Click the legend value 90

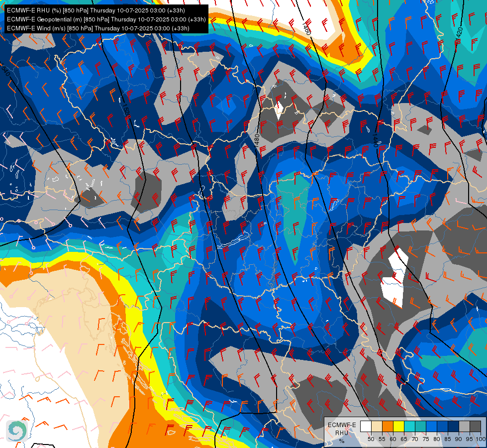click(x=459, y=439)
